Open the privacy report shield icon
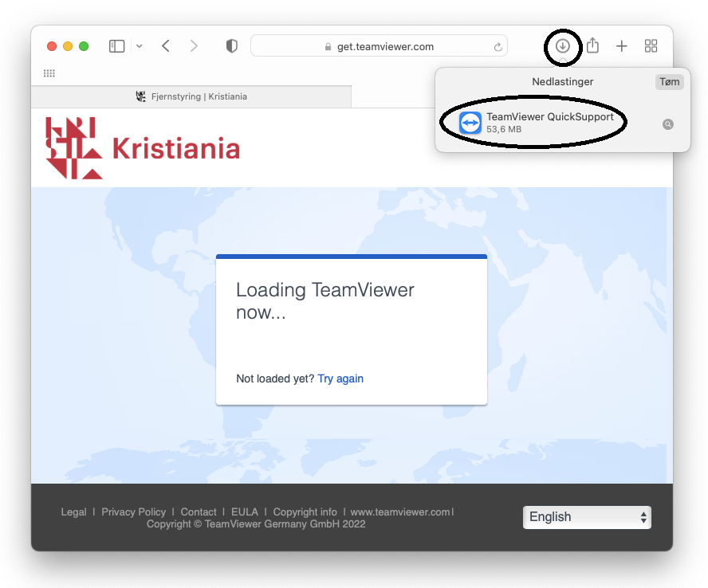This screenshot has height=588, width=708. (232, 46)
